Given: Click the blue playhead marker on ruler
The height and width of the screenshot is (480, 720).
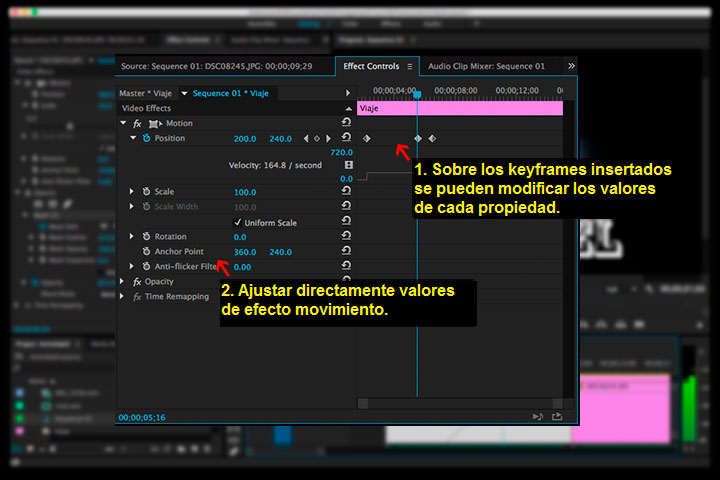Looking at the screenshot, I should tap(417, 95).
